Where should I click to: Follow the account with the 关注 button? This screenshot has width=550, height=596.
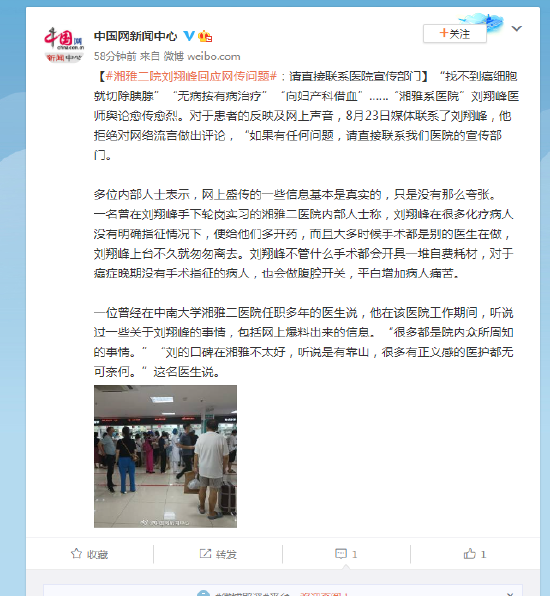pyautogui.click(x=455, y=34)
